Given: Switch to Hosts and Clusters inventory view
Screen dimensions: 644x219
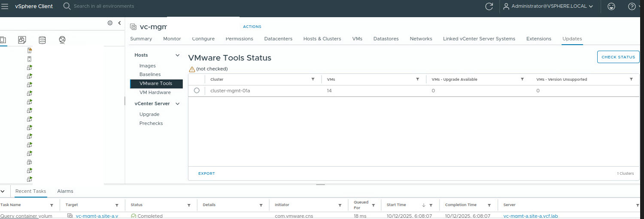Looking at the screenshot, I should click(x=3, y=40).
